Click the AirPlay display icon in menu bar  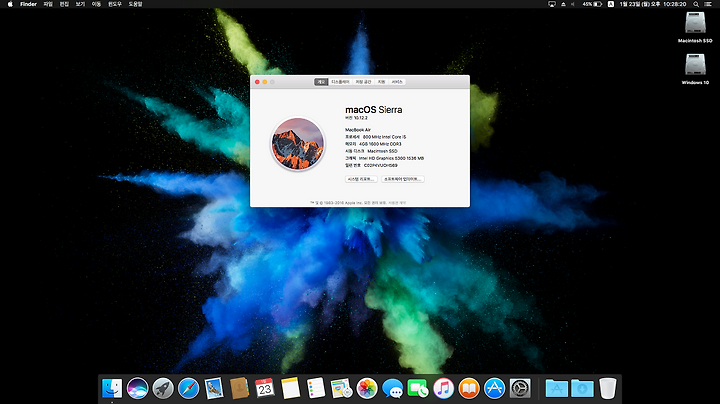(552, 4)
